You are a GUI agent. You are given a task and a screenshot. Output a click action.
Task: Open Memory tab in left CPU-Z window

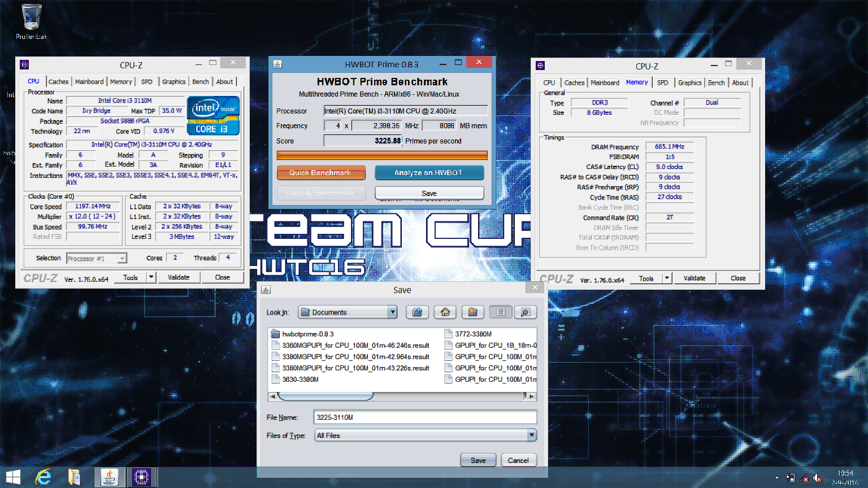(x=121, y=81)
